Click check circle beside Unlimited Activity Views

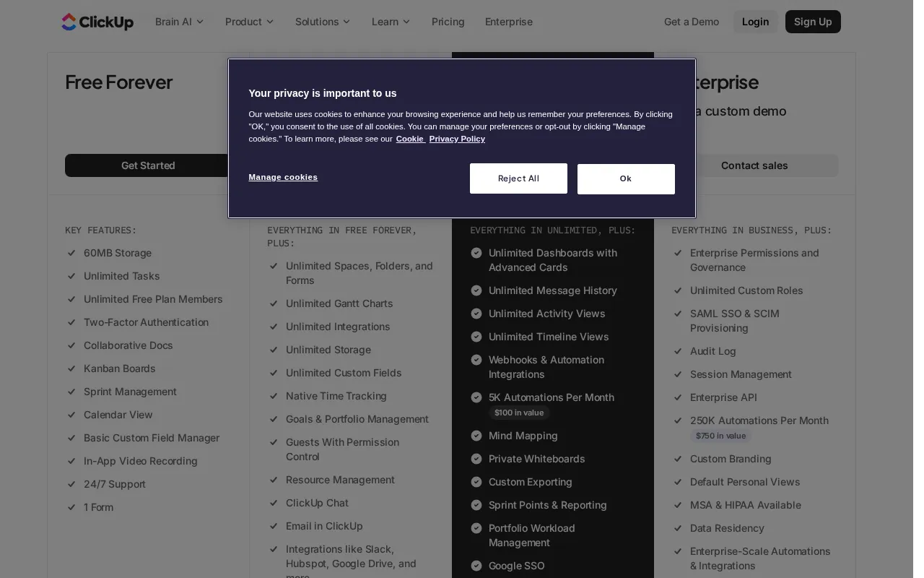pyautogui.click(x=476, y=314)
